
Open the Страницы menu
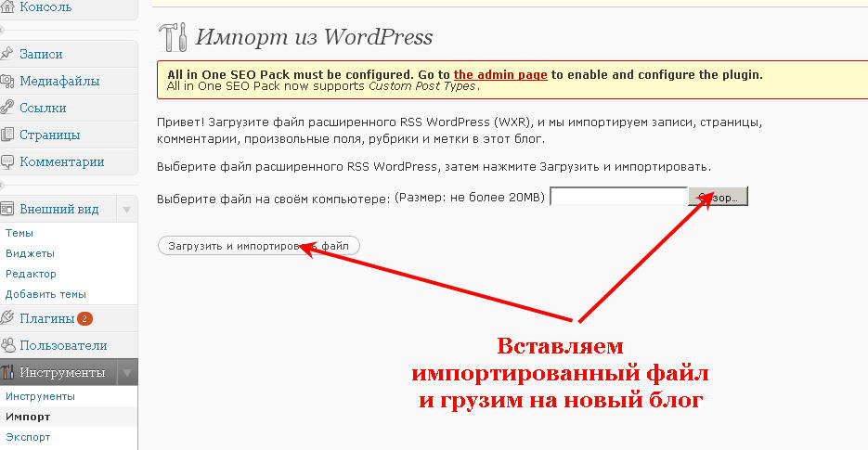point(50,135)
